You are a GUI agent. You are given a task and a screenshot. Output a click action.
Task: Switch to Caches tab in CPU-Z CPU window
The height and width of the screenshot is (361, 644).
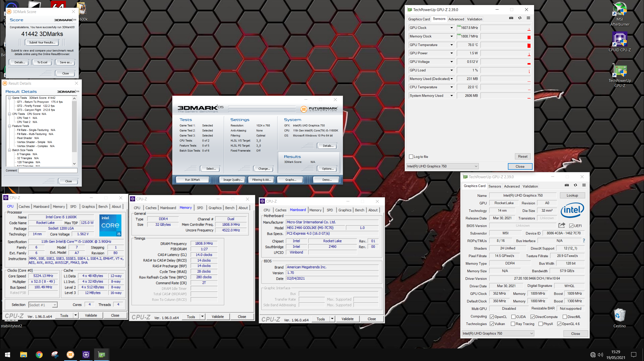(24, 206)
